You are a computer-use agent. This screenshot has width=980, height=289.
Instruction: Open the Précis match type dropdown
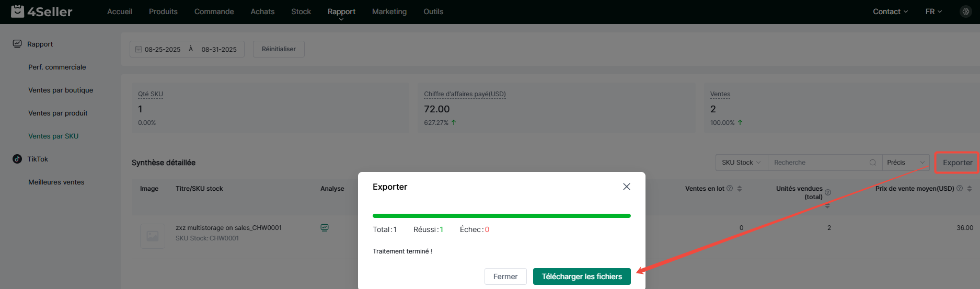(x=906, y=163)
